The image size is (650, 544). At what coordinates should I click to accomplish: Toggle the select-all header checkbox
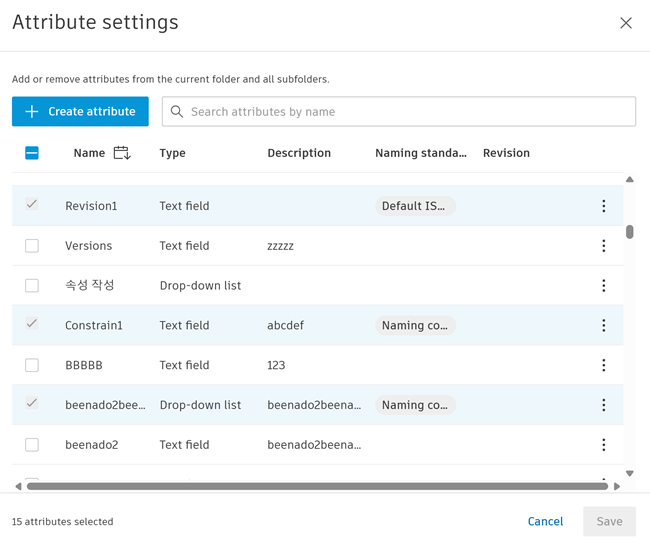tap(32, 153)
